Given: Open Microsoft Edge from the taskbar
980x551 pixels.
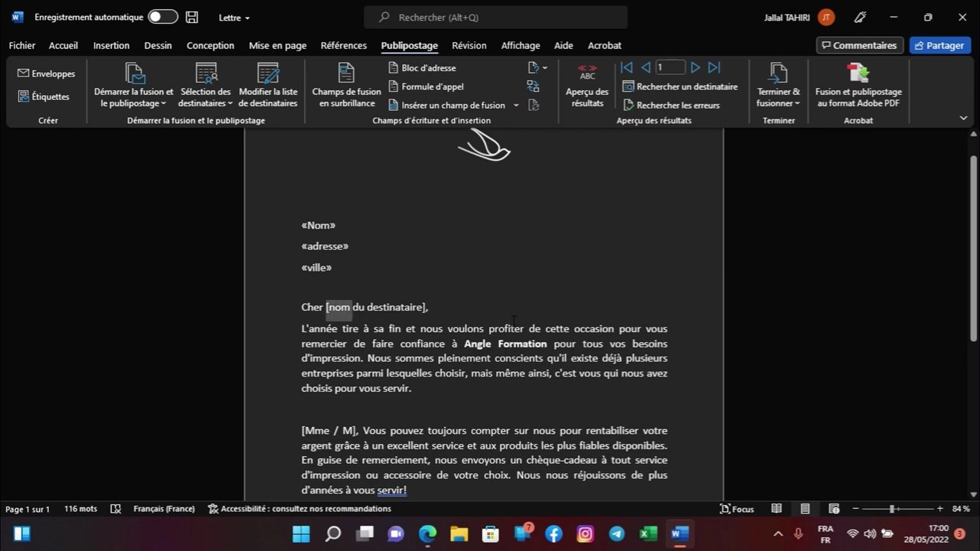Looking at the screenshot, I should pyautogui.click(x=427, y=533).
